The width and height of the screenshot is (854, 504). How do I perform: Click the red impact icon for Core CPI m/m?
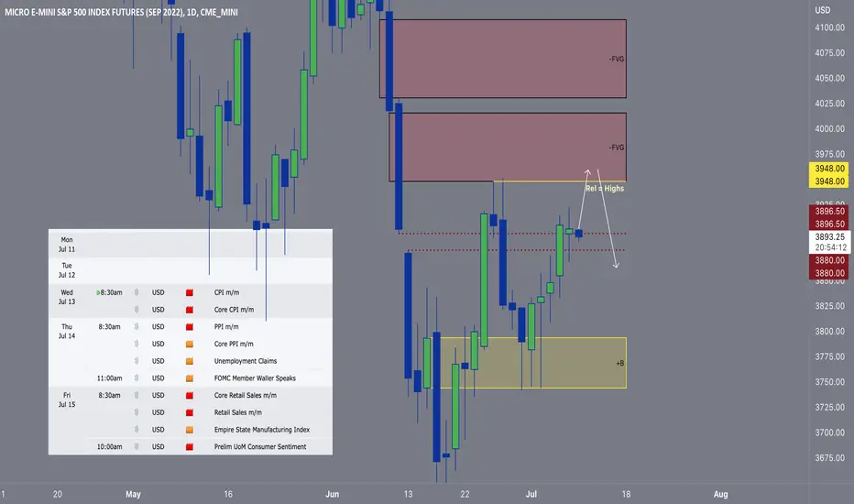[190, 310]
